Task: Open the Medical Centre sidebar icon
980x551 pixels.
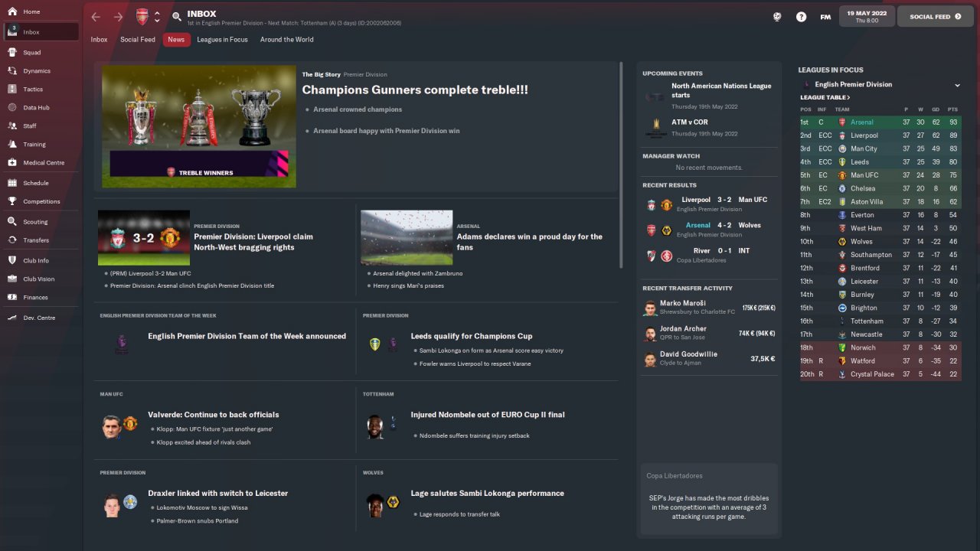Action: pyautogui.click(x=12, y=163)
